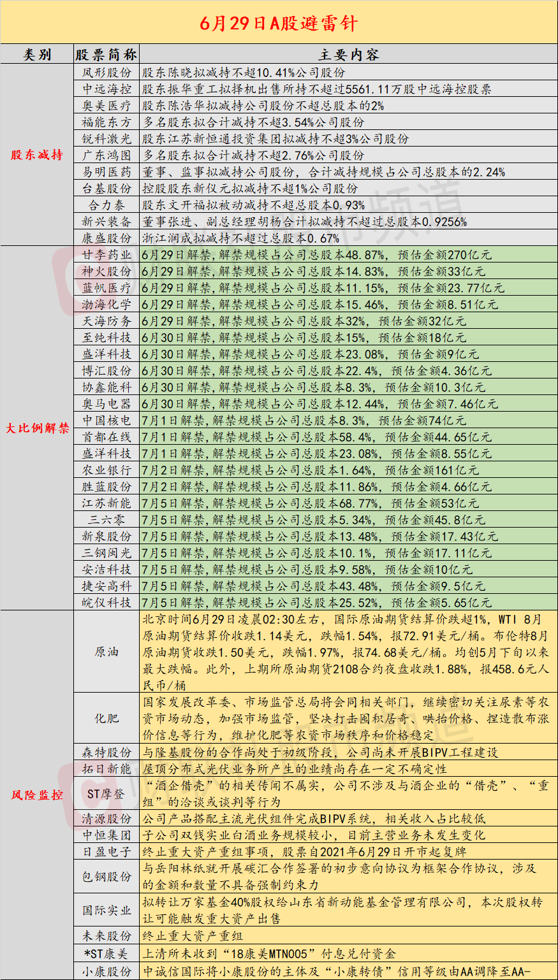The image size is (558, 980).
Task: Click the title 6月29日A股避雷针
Action: (279, 24)
